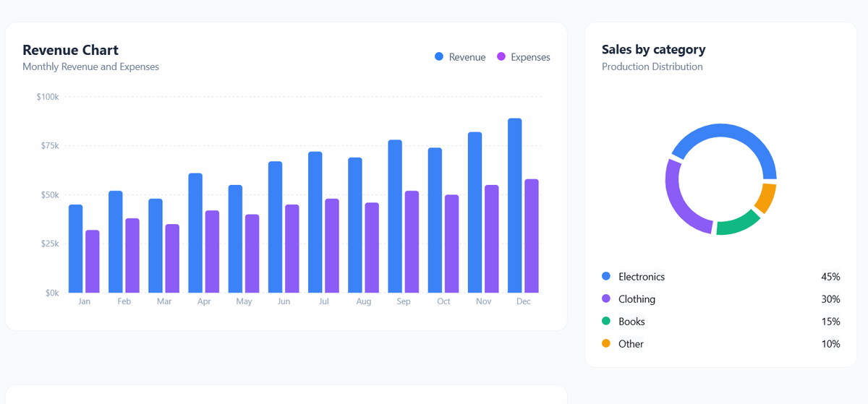Viewport: 868px width, 404px height.
Task: Click the purple Expenses legend dot
Action: (501, 57)
